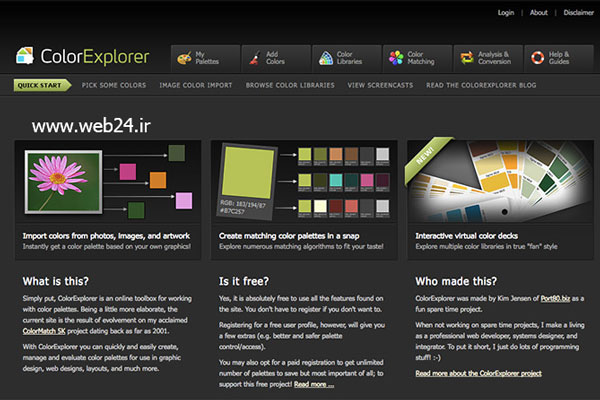Click the My Palettes painter's palette icon
This screenshot has width=600, height=400.
tap(184, 58)
